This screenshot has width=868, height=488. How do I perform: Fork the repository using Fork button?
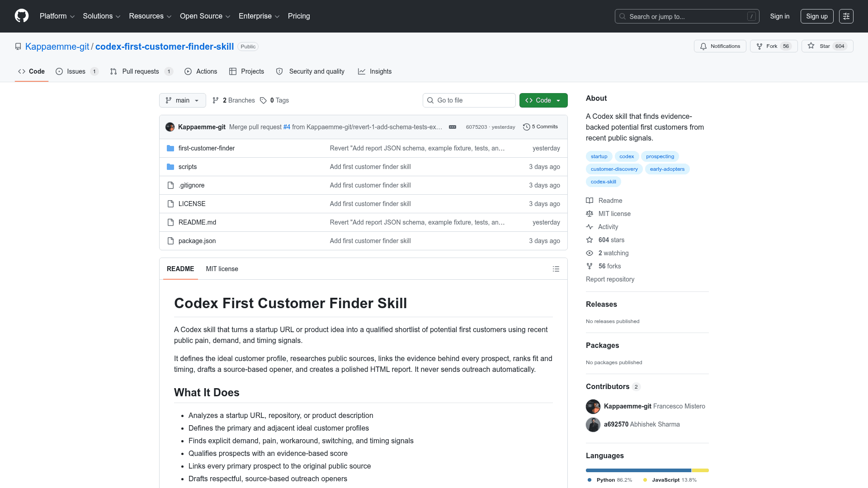774,46
